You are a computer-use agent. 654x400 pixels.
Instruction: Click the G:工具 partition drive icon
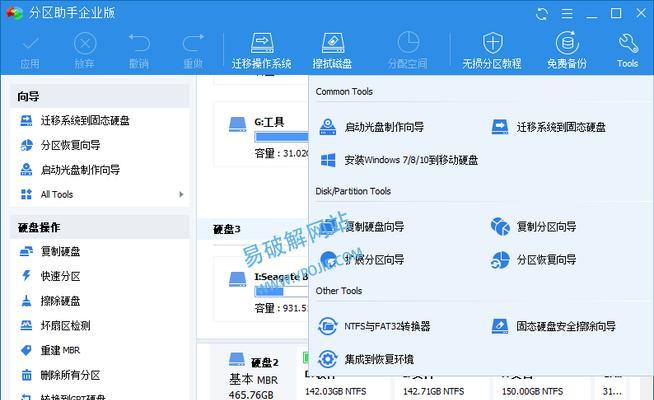[238, 124]
